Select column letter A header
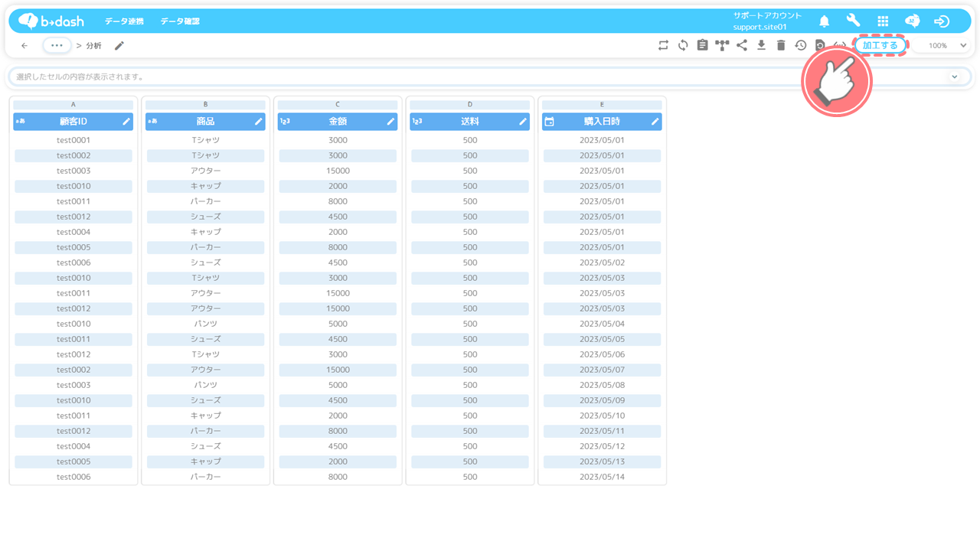The image size is (980, 551). (x=73, y=104)
